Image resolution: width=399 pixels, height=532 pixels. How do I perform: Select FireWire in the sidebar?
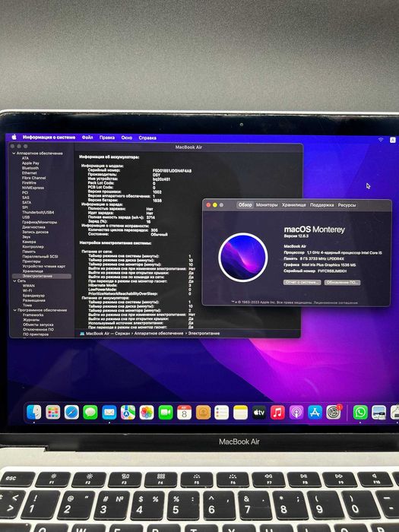(x=29, y=183)
